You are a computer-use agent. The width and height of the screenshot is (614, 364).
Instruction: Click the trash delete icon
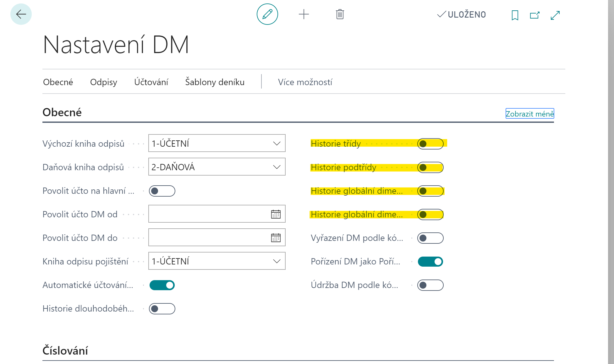tap(340, 14)
